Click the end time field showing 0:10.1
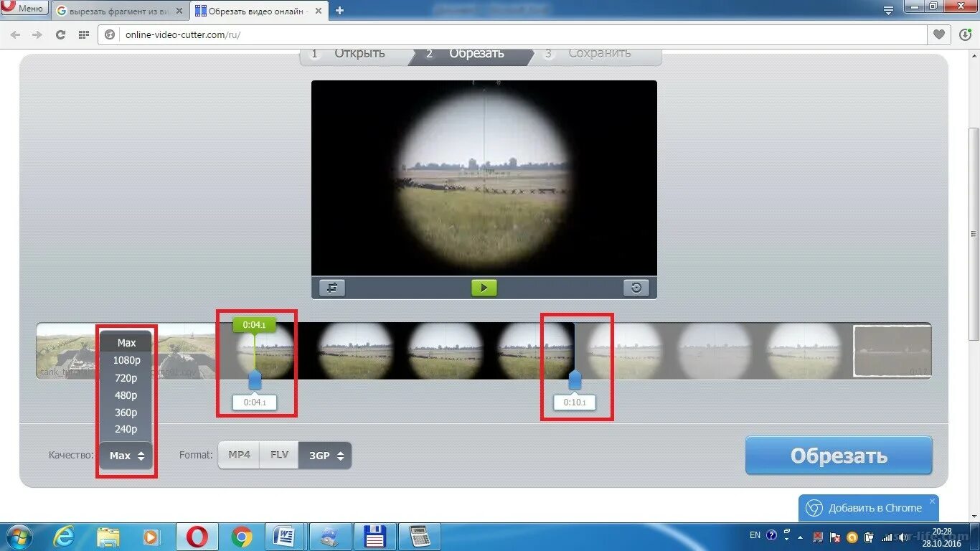980x551 pixels. [x=575, y=402]
